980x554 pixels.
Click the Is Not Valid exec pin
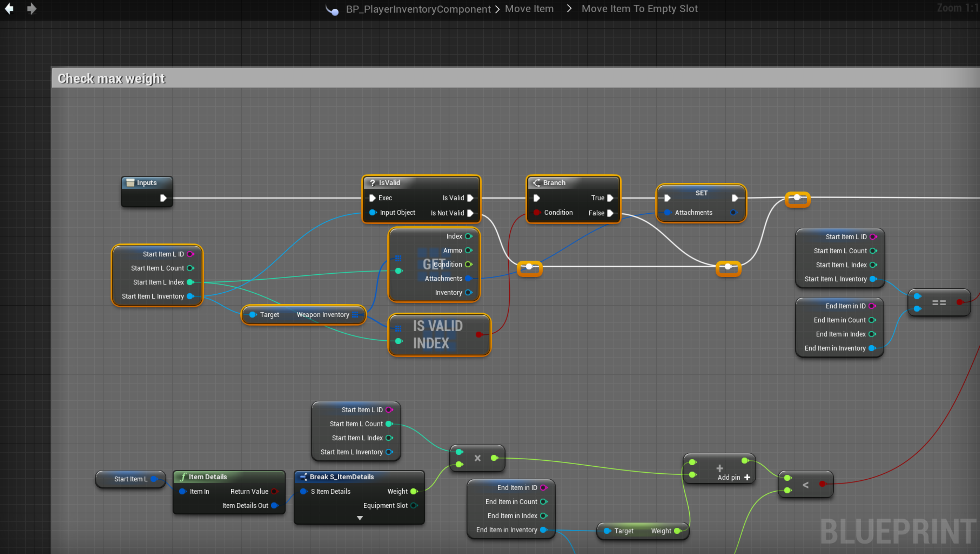click(x=470, y=213)
